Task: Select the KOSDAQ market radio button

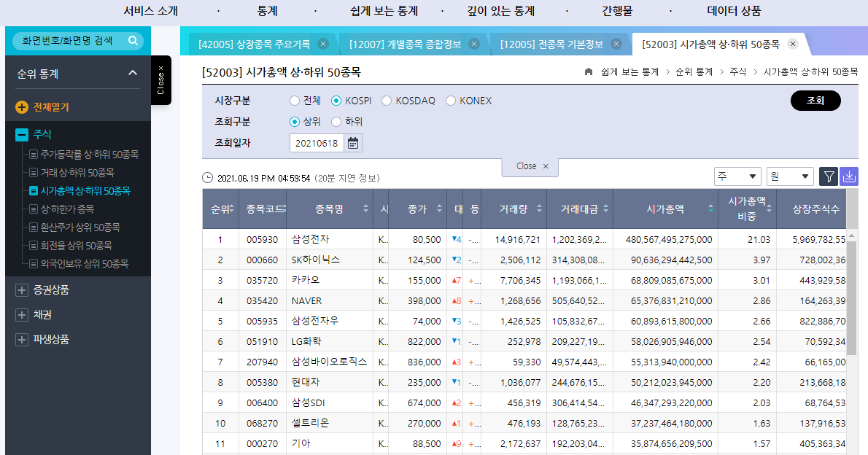Action: tap(387, 101)
